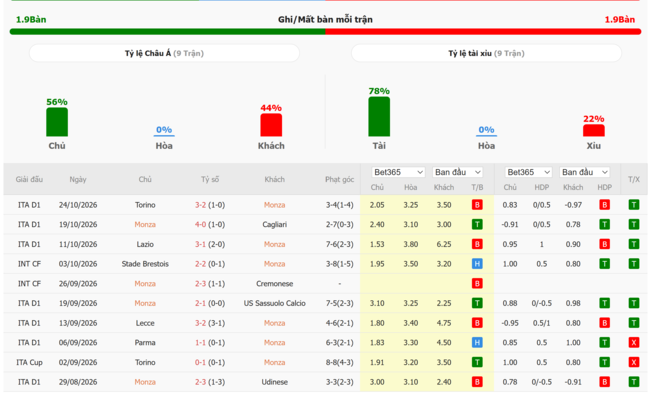Open the Monza link in the Cagliari row
The height and width of the screenshot is (393, 650).
point(145,224)
